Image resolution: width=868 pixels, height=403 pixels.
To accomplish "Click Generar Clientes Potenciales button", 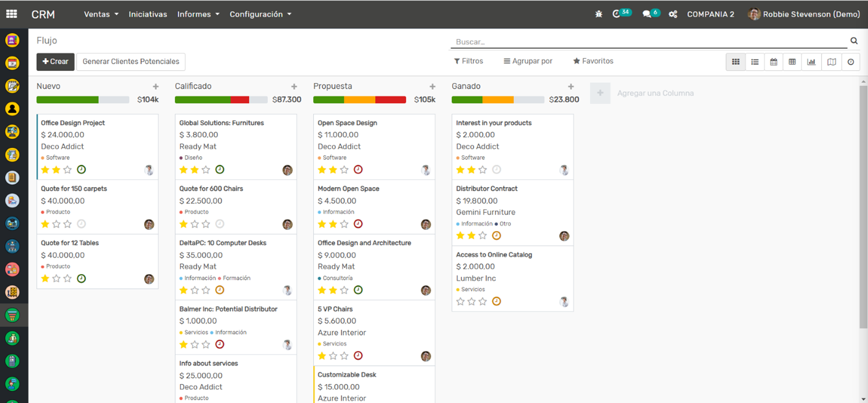I will (x=130, y=62).
